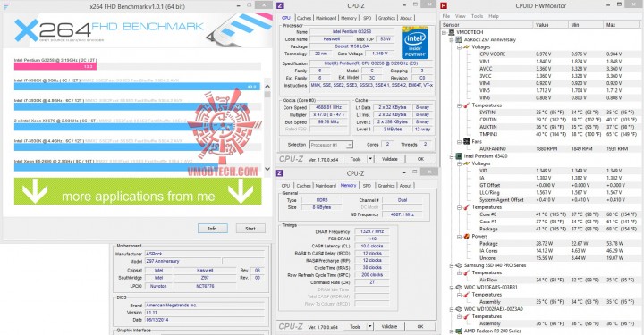
Task: Collapse Samsung SSD 840 PRO Series node
Action: [x=452, y=265]
